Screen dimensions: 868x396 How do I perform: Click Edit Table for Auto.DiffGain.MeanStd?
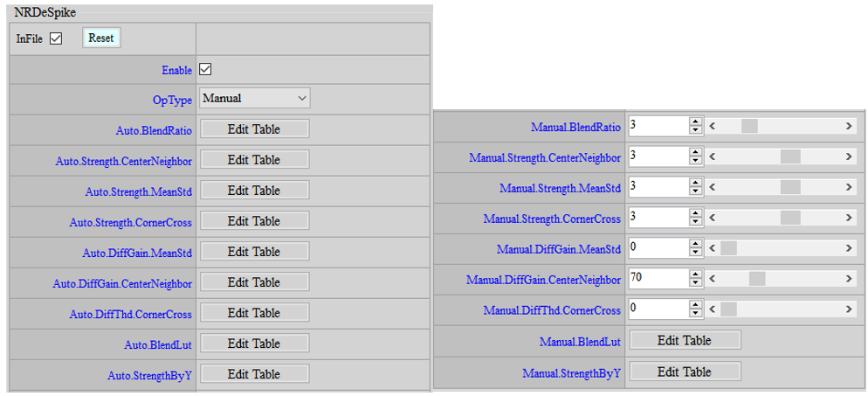pos(254,252)
